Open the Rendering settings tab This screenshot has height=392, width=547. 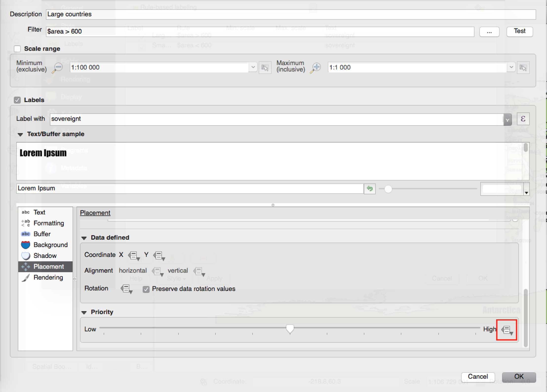[x=48, y=278]
